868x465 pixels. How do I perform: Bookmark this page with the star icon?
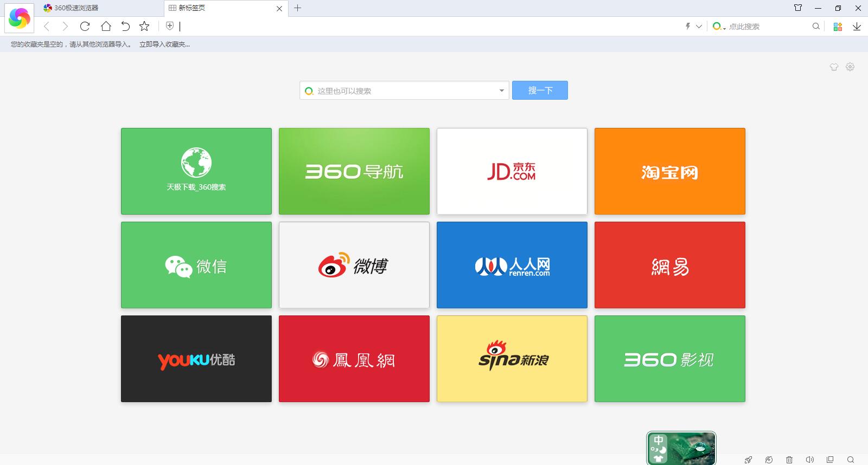pyautogui.click(x=144, y=26)
